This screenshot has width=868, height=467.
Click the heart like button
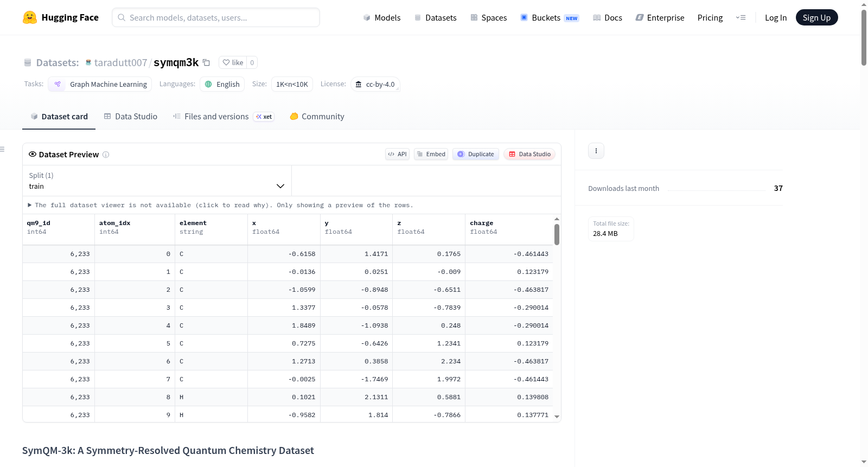pyautogui.click(x=233, y=62)
